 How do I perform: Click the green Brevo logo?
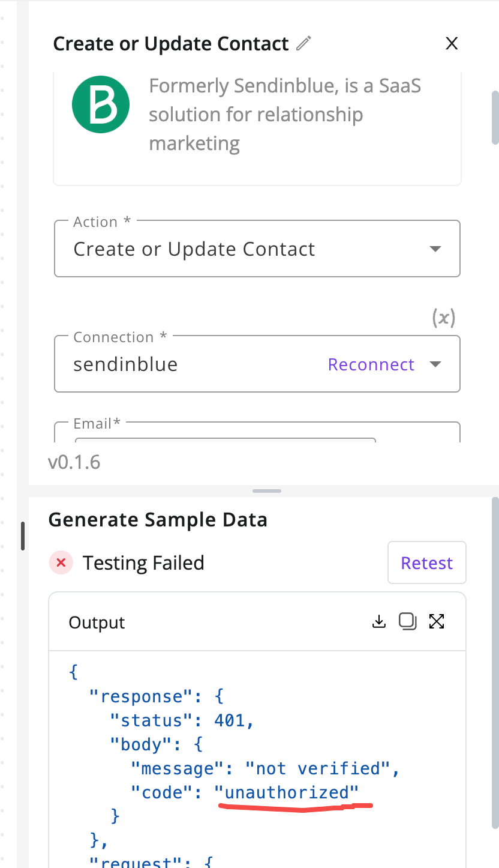(101, 104)
